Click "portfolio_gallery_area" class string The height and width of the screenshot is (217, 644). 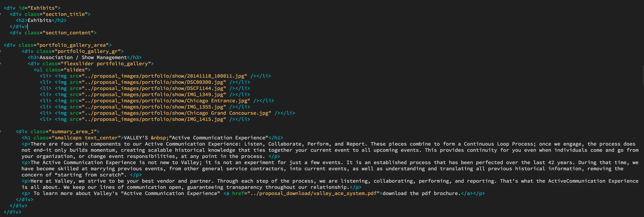[73, 45]
